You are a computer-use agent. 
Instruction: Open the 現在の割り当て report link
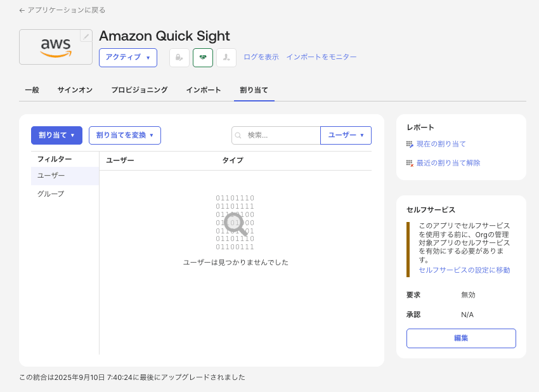click(441, 144)
